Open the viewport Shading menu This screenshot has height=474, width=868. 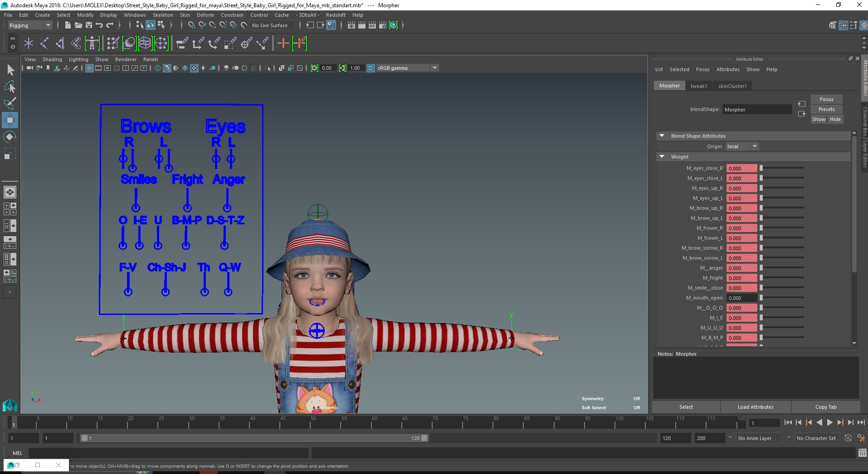point(52,59)
